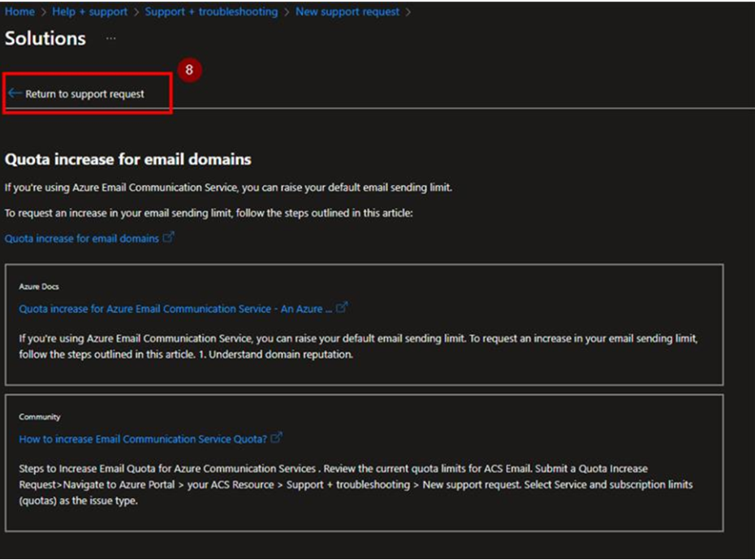Click 'To request an increase' instruction line
This screenshot has width=755, height=560.
click(x=209, y=213)
